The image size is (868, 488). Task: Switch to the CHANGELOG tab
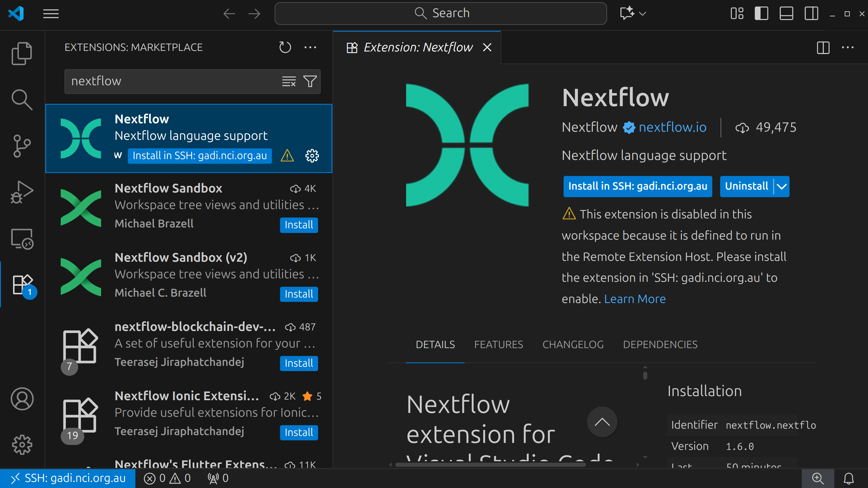pos(573,344)
